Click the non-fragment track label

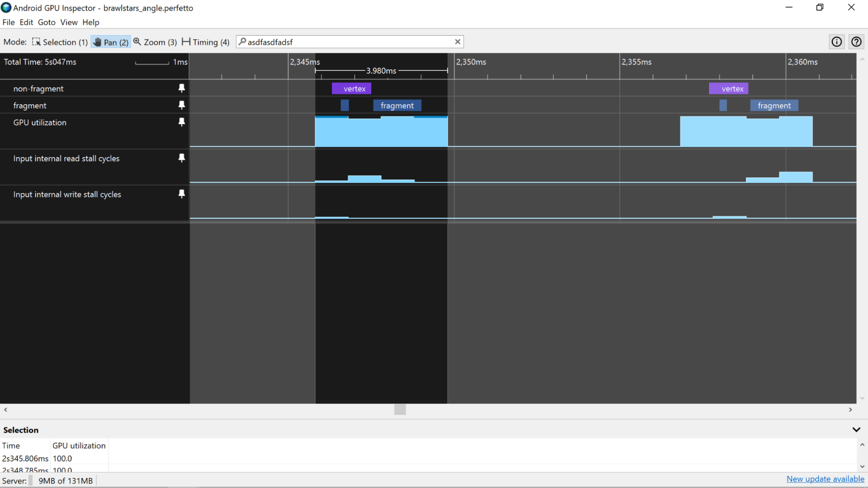(x=38, y=88)
